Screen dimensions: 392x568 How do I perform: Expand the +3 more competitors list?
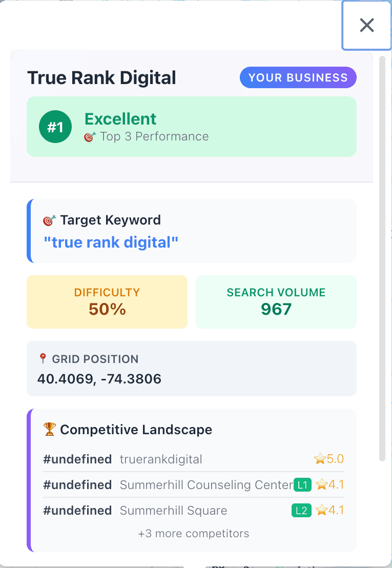point(193,534)
